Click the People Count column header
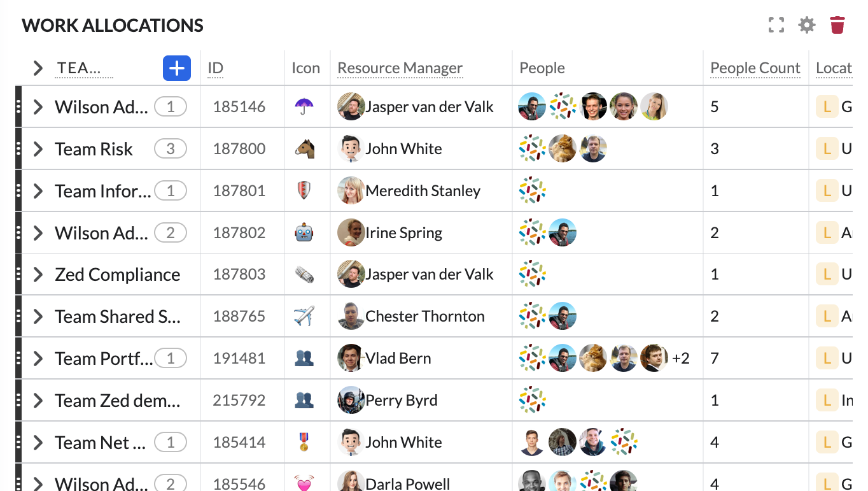The height and width of the screenshot is (491, 868). (755, 68)
